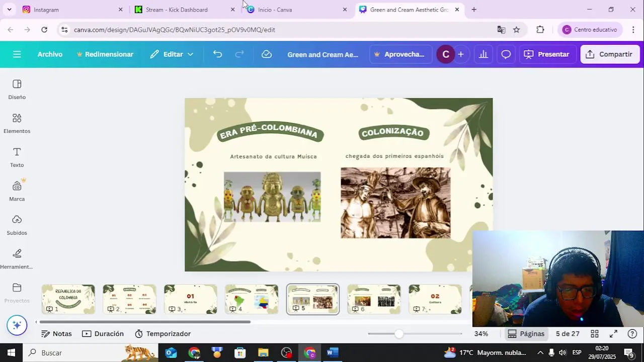Screen dimensions: 644x362
Task: Open the Archivo menu
Action: click(50, 54)
